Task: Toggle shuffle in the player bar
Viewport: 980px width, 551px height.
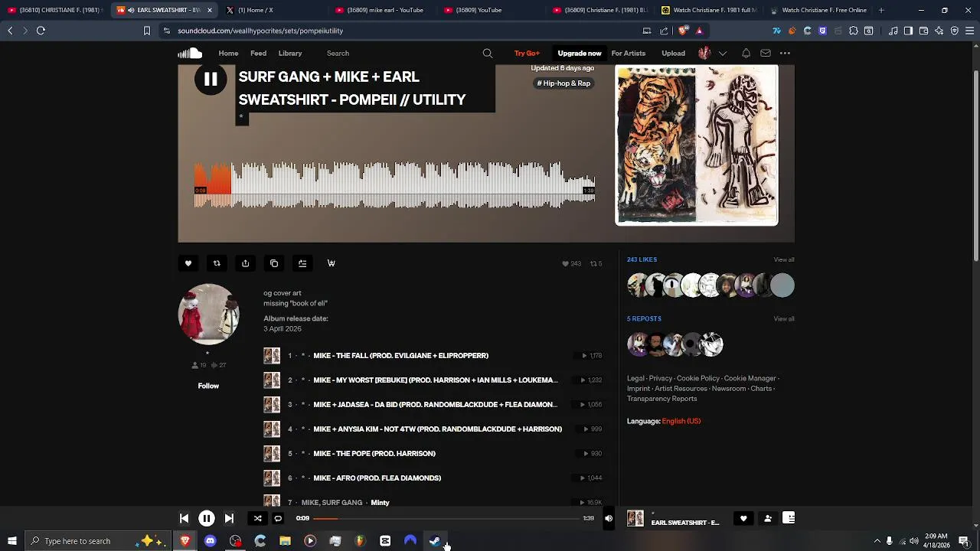Action: point(257,518)
